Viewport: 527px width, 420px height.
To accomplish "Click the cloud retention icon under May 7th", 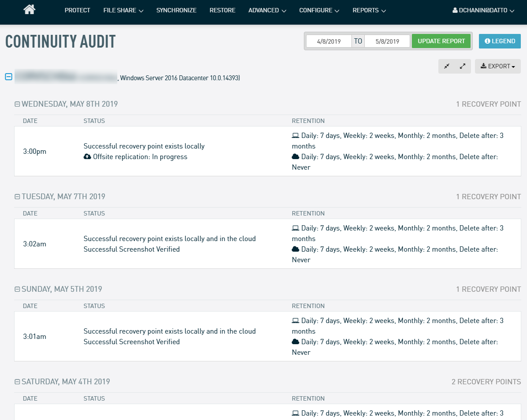I will coord(295,249).
